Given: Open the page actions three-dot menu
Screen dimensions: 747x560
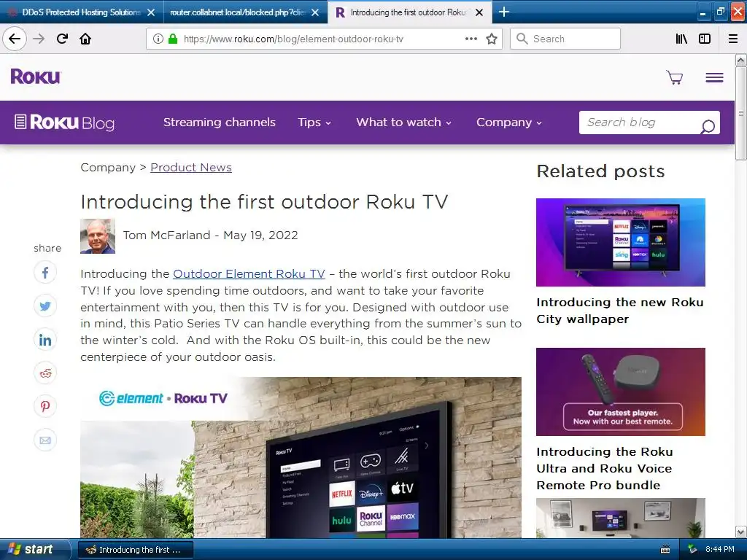Looking at the screenshot, I should (471, 39).
